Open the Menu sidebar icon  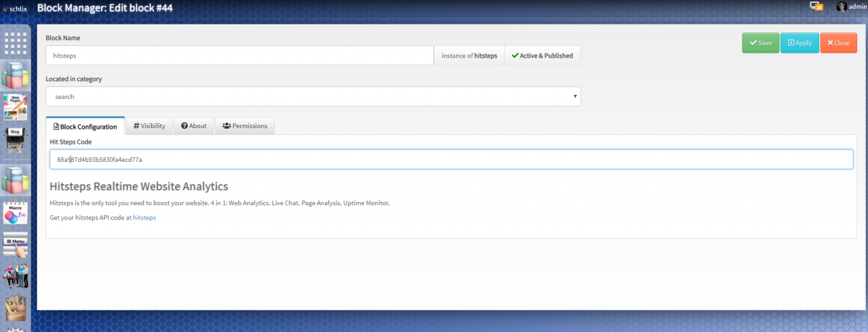coord(16,245)
